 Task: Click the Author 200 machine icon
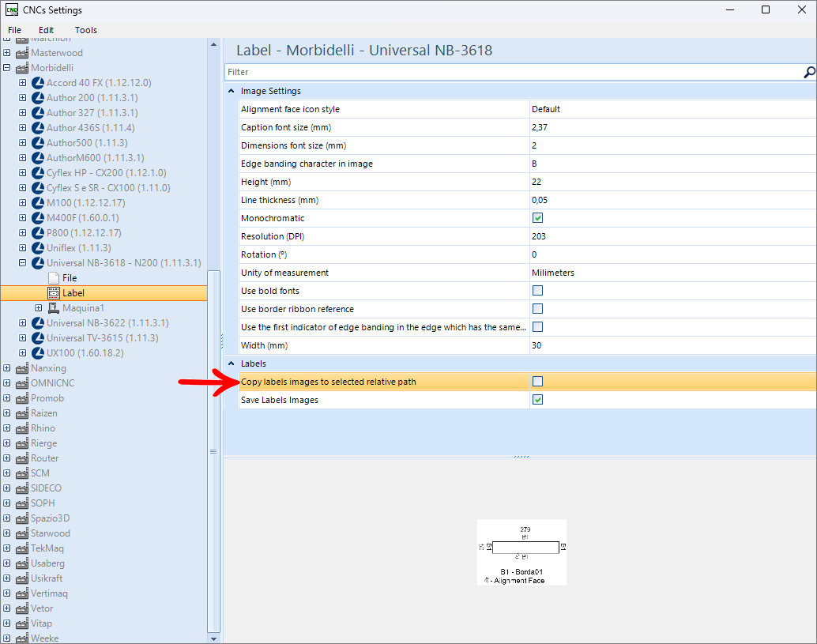37,98
